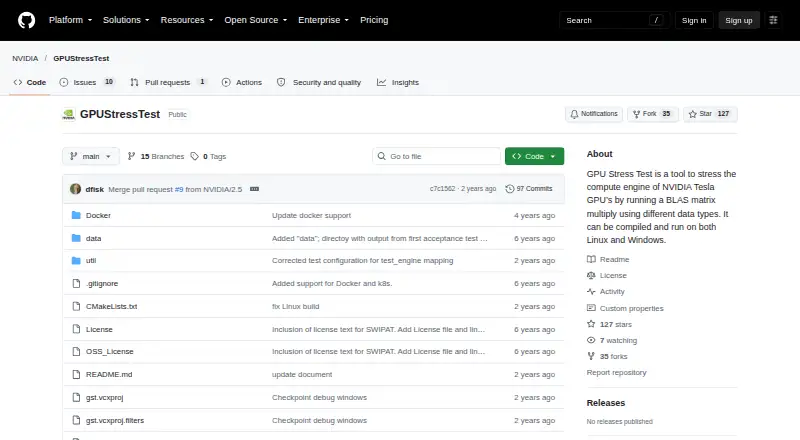Click the dfisk author avatar
Viewport: 800px width, 440px height.
pos(76,189)
